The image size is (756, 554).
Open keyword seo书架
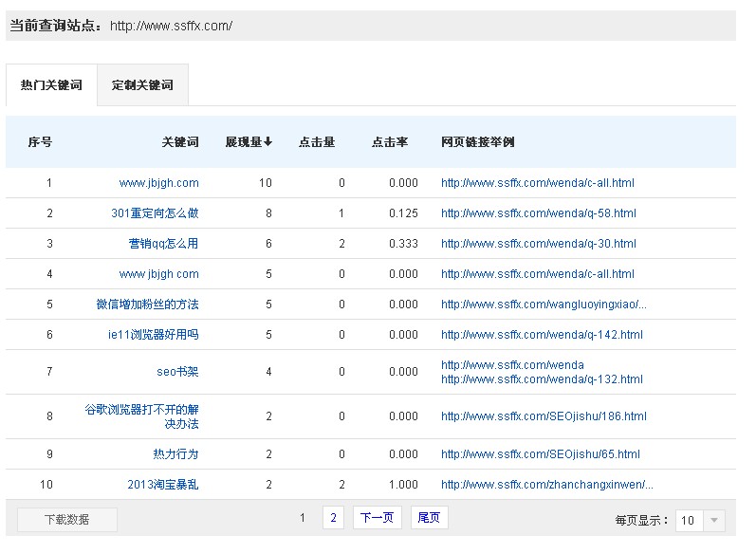click(177, 372)
